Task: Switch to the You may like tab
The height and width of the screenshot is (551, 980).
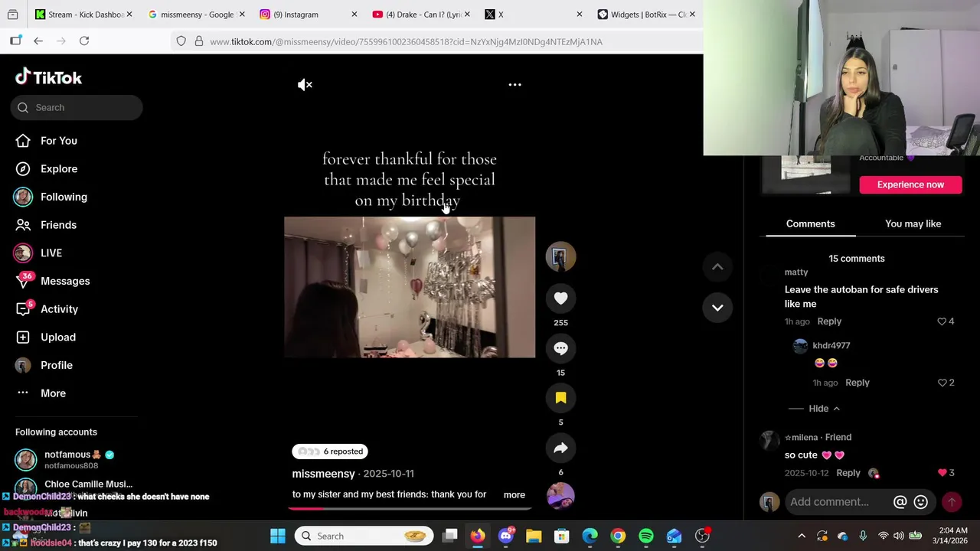Action: pyautogui.click(x=913, y=223)
